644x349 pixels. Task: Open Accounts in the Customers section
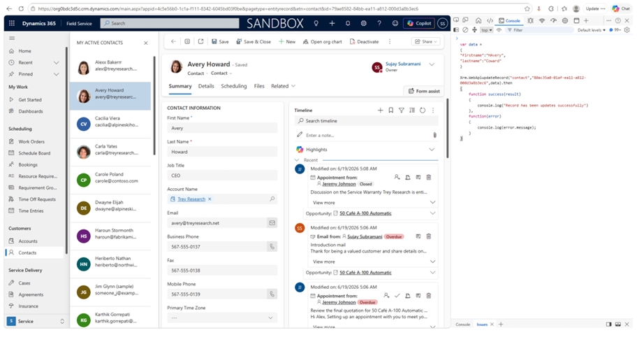coord(28,241)
